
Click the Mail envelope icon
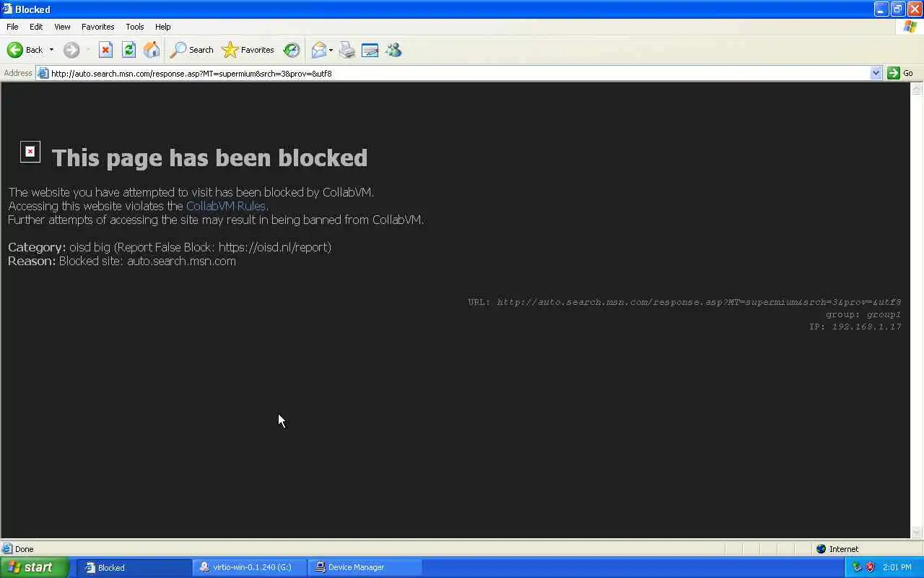click(x=318, y=50)
